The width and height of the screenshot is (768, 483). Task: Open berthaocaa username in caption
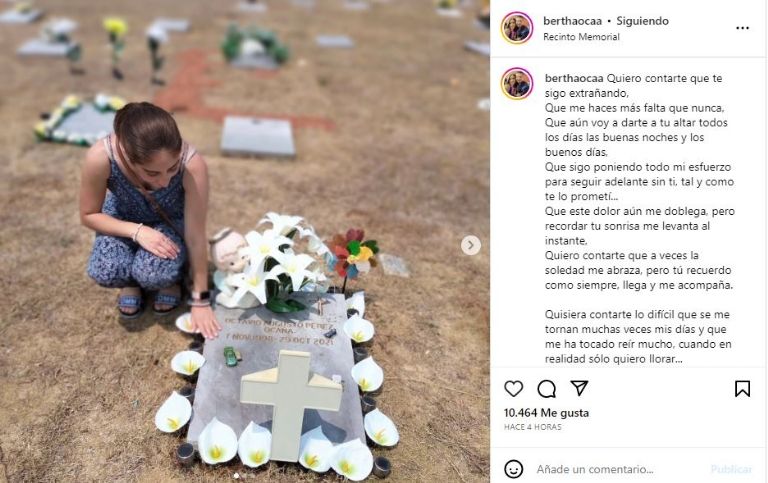(x=575, y=78)
